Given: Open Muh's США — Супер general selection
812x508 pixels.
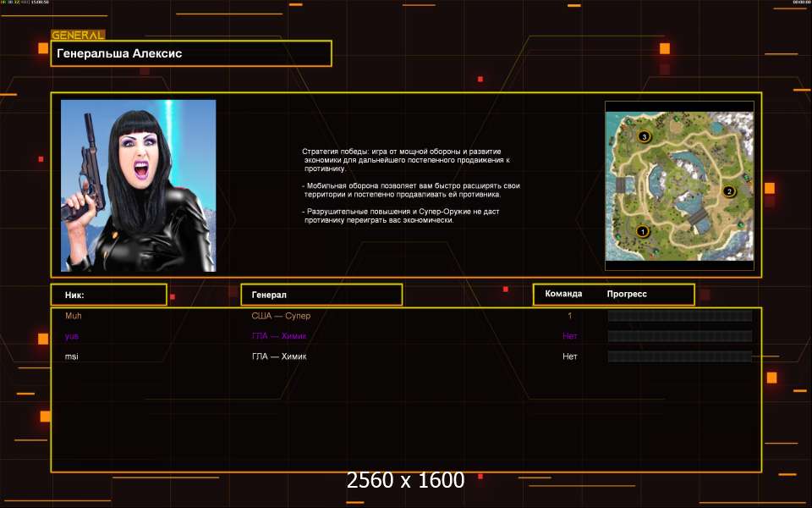Looking at the screenshot, I should pos(287,316).
